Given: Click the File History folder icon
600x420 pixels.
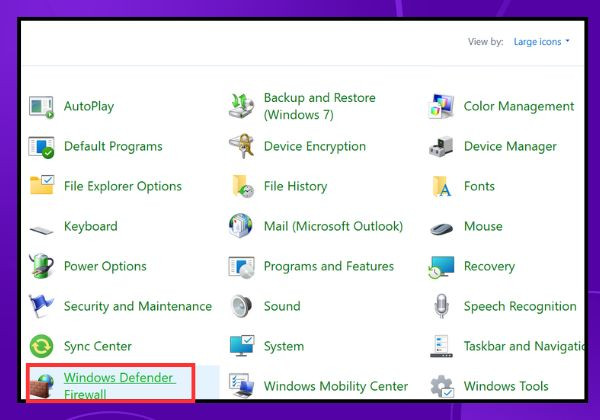Looking at the screenshot, I should [x=242, y=186].
